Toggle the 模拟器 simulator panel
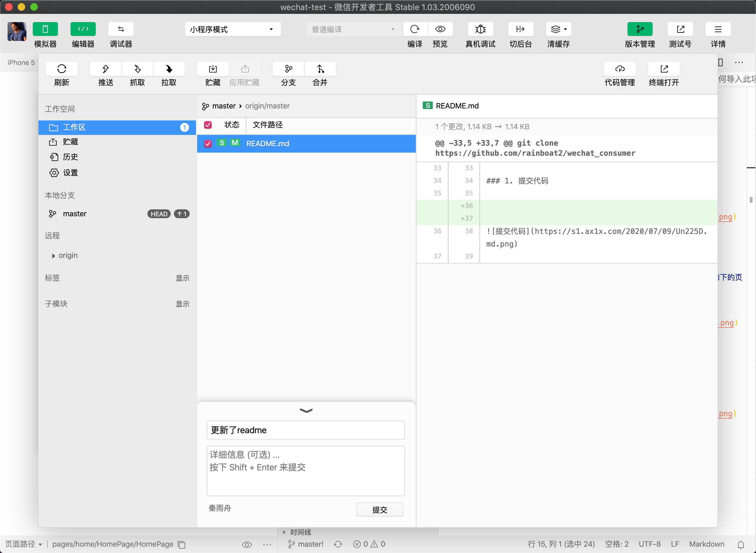 point(45,29)
